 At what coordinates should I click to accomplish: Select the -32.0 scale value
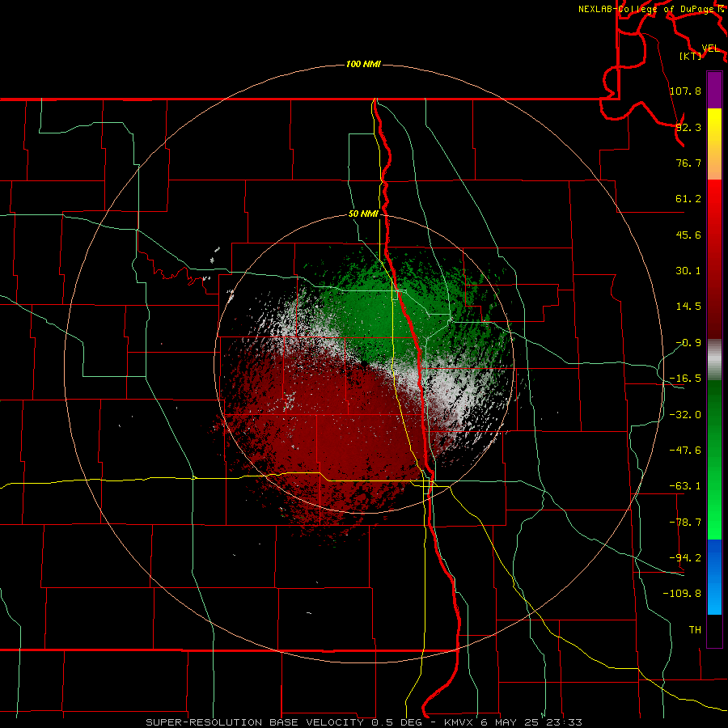coord(685,415)
